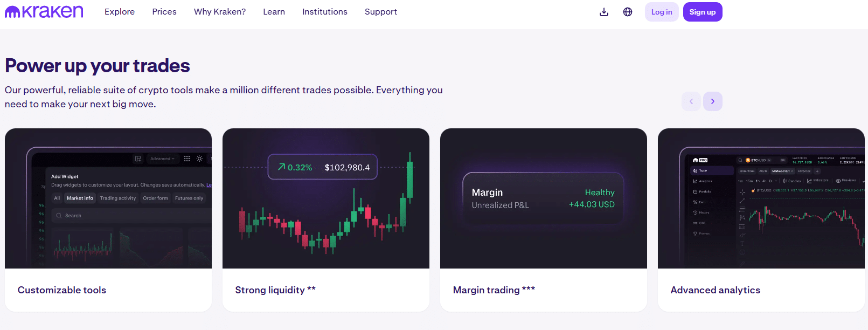Open the Margin trading card

tap(544, 220)
